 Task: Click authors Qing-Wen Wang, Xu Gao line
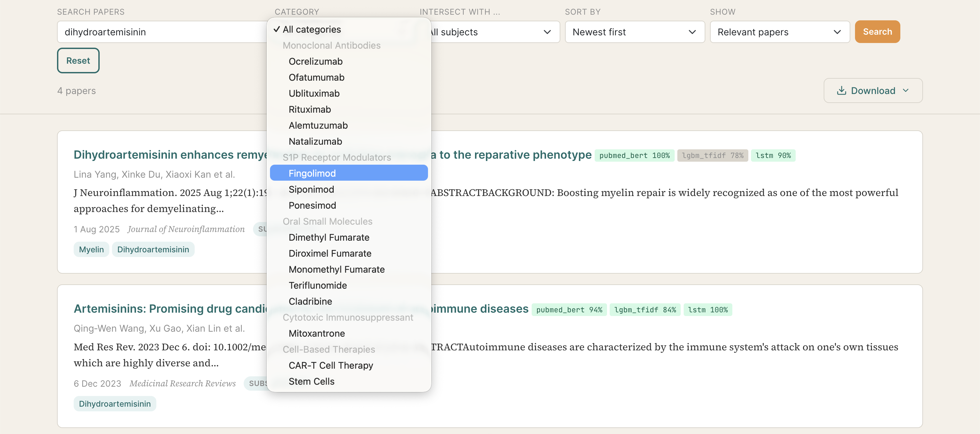click(159, 328)
